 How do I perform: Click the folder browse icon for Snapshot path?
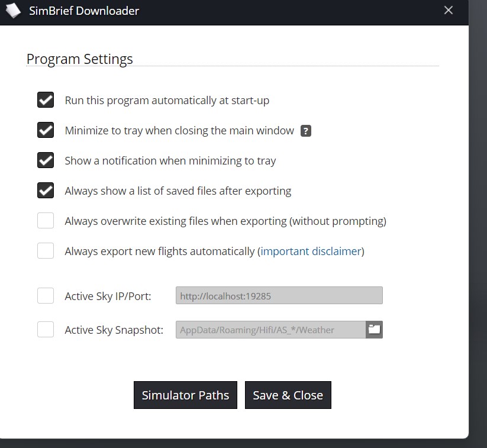pos(374,330)
